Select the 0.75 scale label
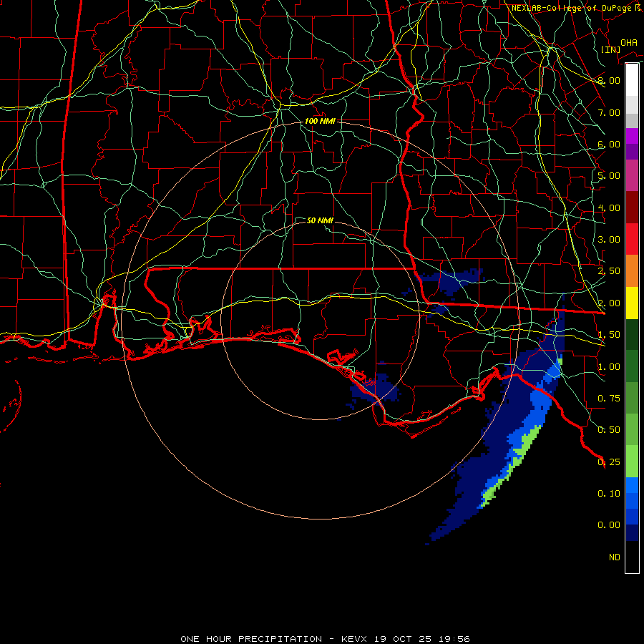Viewport: 644px width, 644px height. (x=609, y=399)
